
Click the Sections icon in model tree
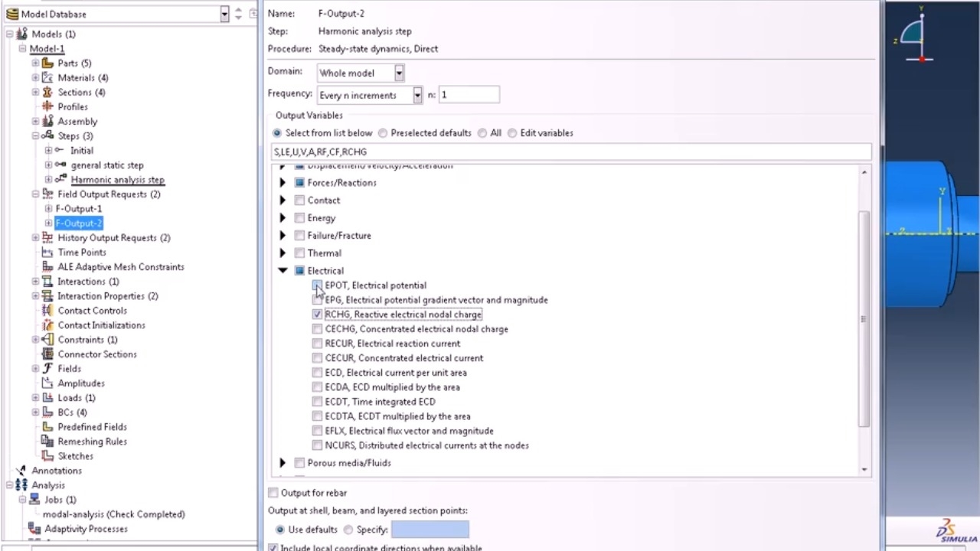point(47,93)
